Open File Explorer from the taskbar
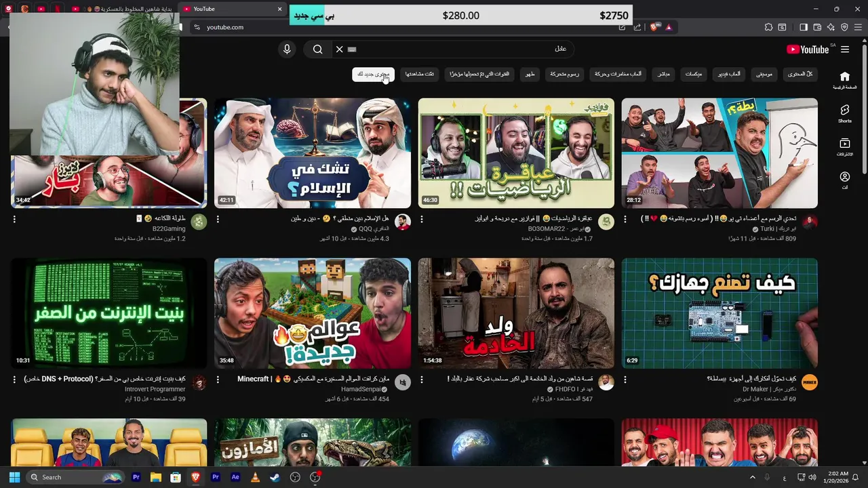 156,477
